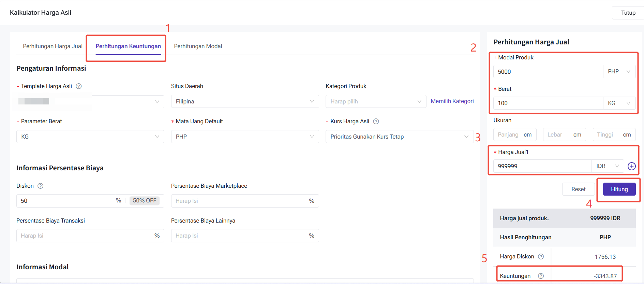
Task: Expand Kurs Harga Asli dropdown
Action: click(399, 137)
